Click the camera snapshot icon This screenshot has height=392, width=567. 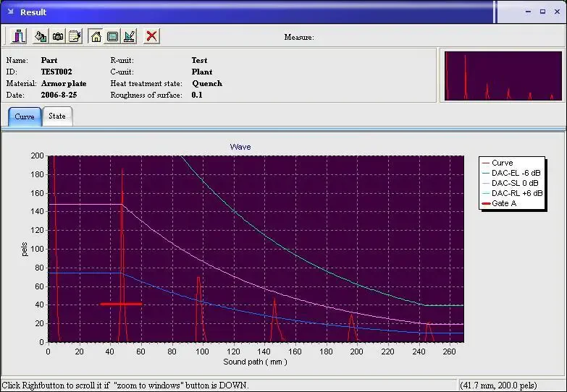[x=57, y=36]
